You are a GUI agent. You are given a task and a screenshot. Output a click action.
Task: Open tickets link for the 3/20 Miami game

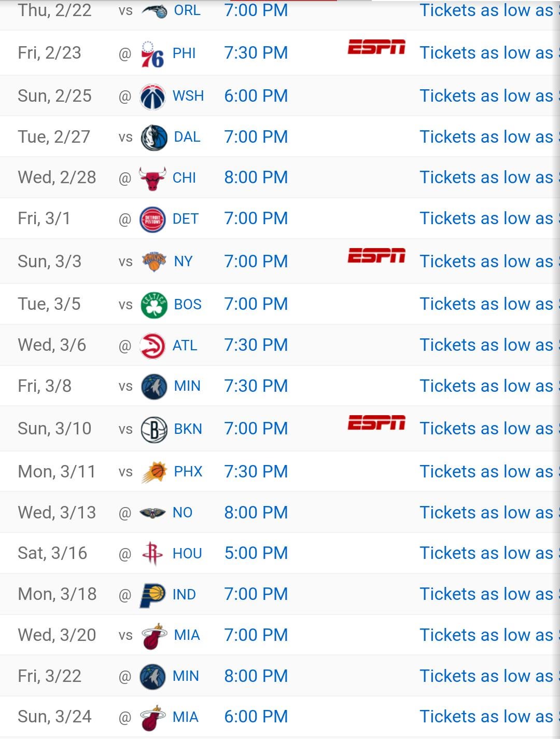[x=486, y=635]
